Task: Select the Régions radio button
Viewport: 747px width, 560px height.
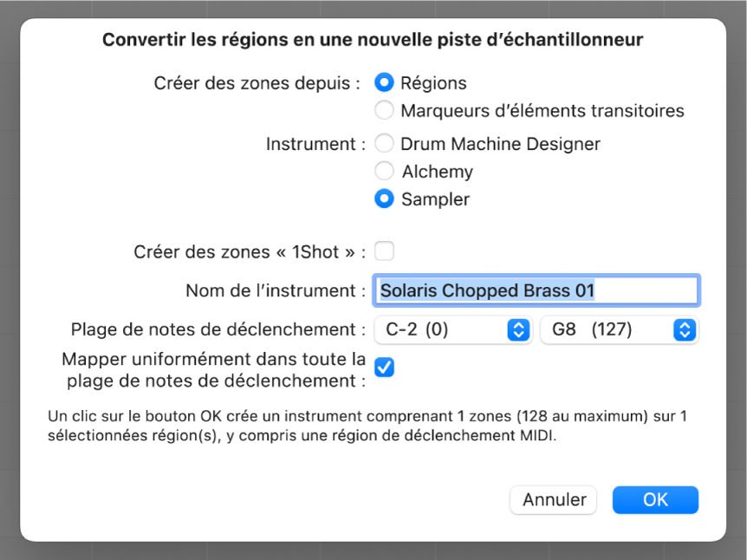Action: click(x=384, y=82)
